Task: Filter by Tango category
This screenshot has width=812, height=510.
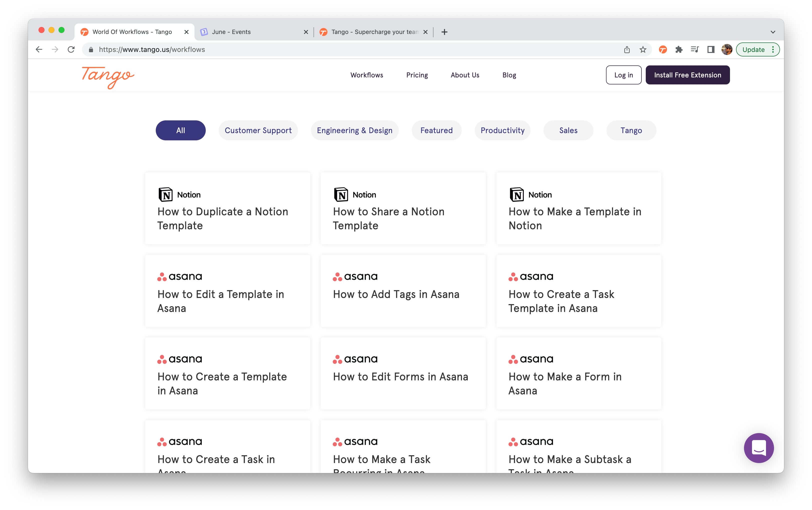Action: point(631,130)
